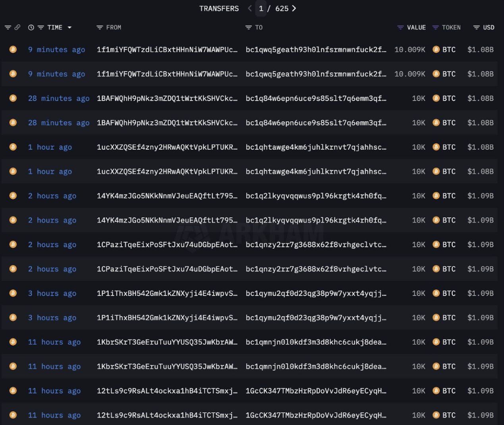Image resolution: width=504 pixels, height=425 pixels.
Task: Click the TIME column header label
Action: click(x=55, y=27)
